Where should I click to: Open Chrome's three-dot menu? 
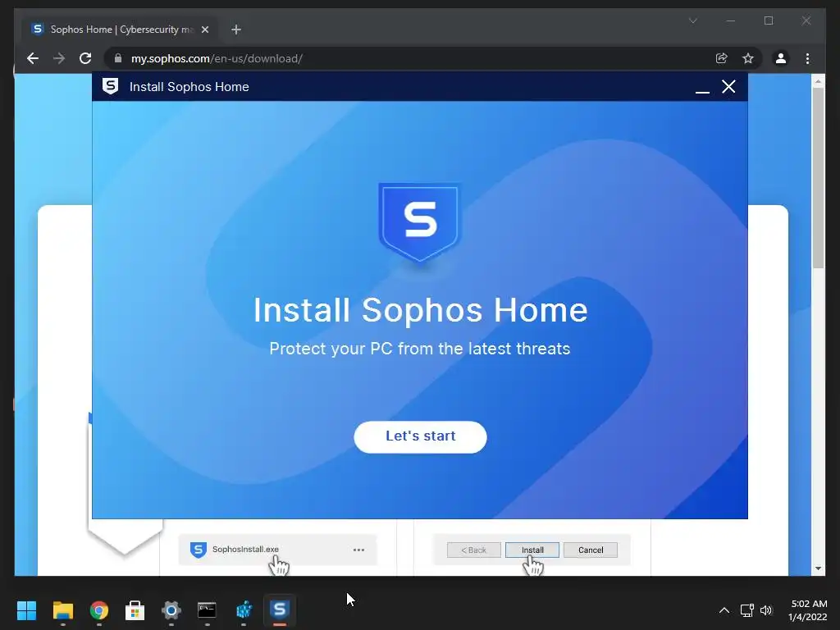coord(807,58)
